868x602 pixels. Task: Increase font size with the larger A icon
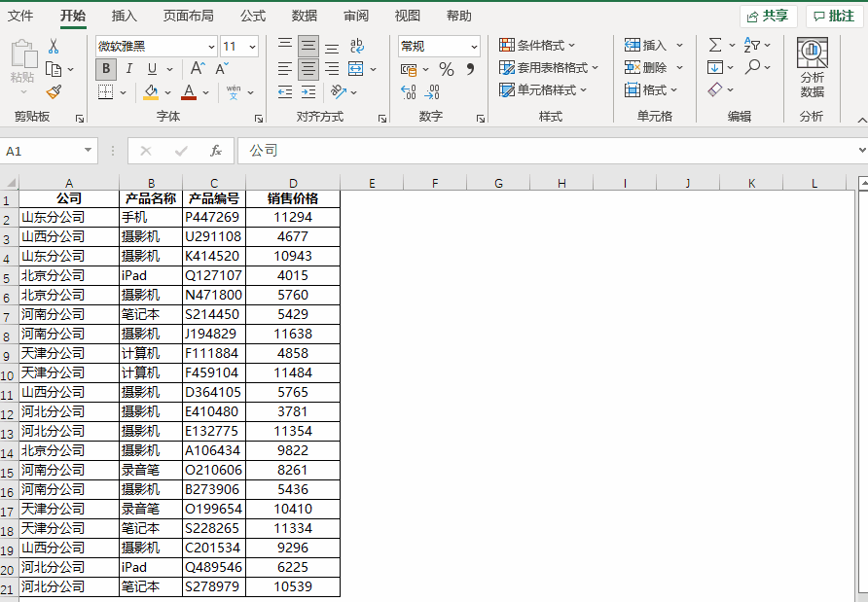tap(198, 69)
